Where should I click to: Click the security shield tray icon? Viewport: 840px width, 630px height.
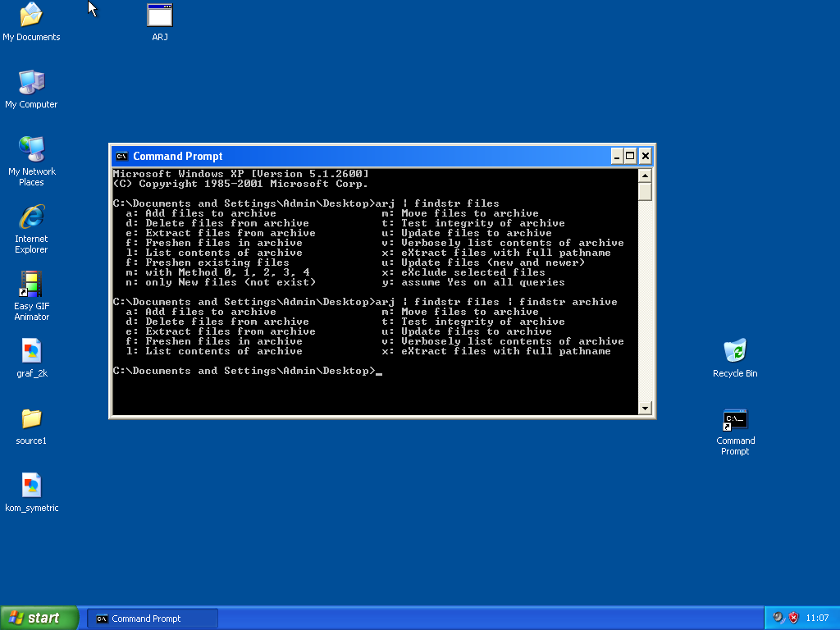pos(794,619)
